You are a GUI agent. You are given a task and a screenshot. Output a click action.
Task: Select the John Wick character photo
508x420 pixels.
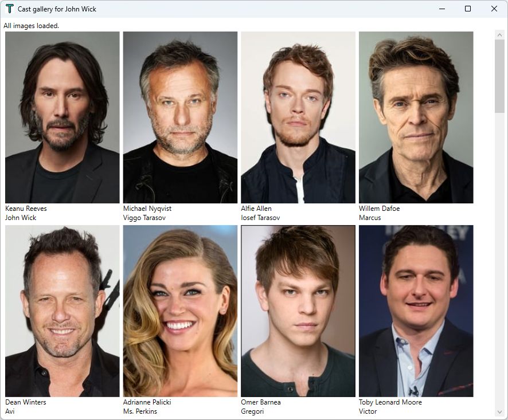(x=62, y=117)
